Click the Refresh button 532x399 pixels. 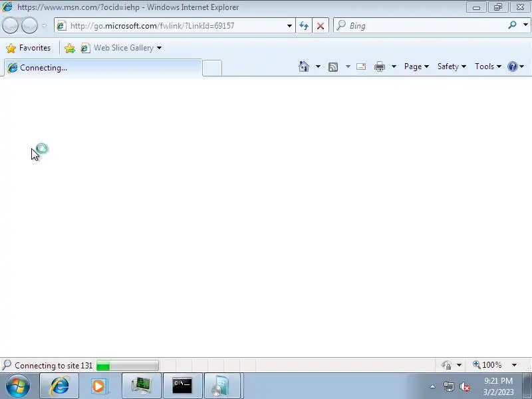tap(304, 26)
